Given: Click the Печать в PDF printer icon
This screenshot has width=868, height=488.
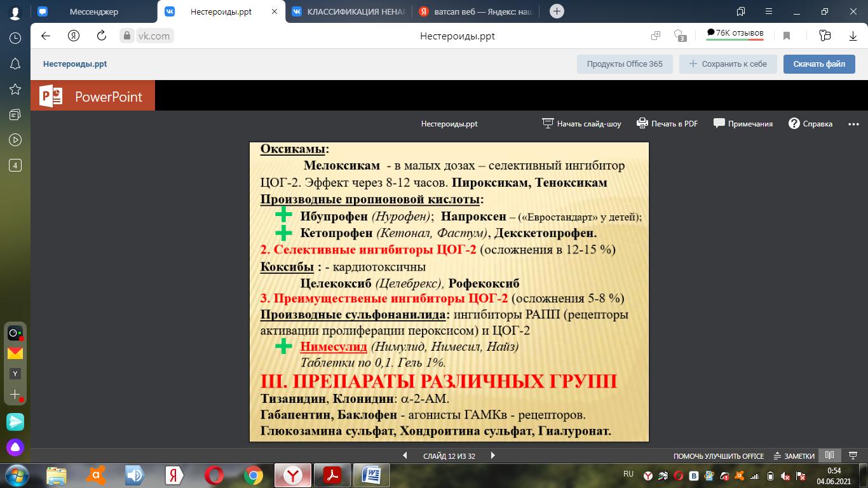Looking at the screenshot, I should click(x=642, y=124).
